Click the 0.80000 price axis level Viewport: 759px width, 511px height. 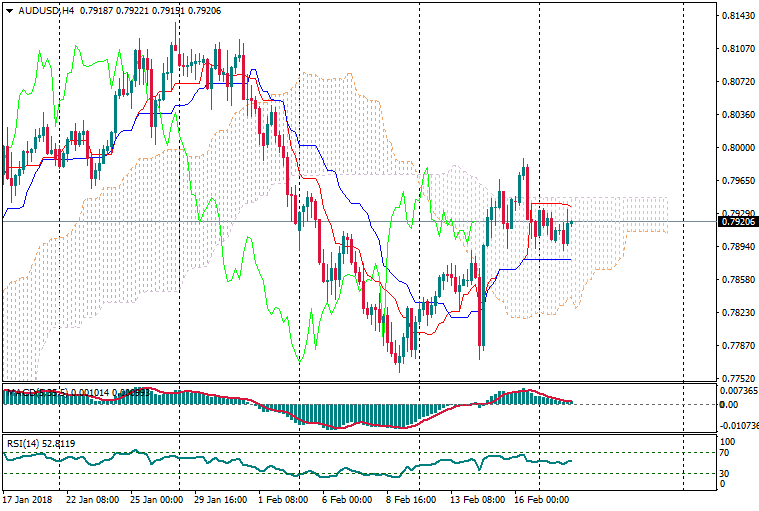coord(737,148)
